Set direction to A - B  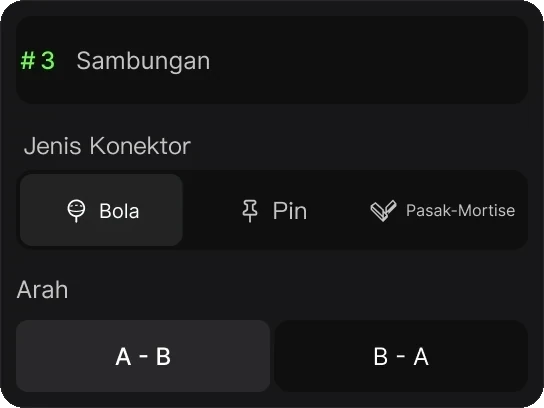tap(143, 356)
